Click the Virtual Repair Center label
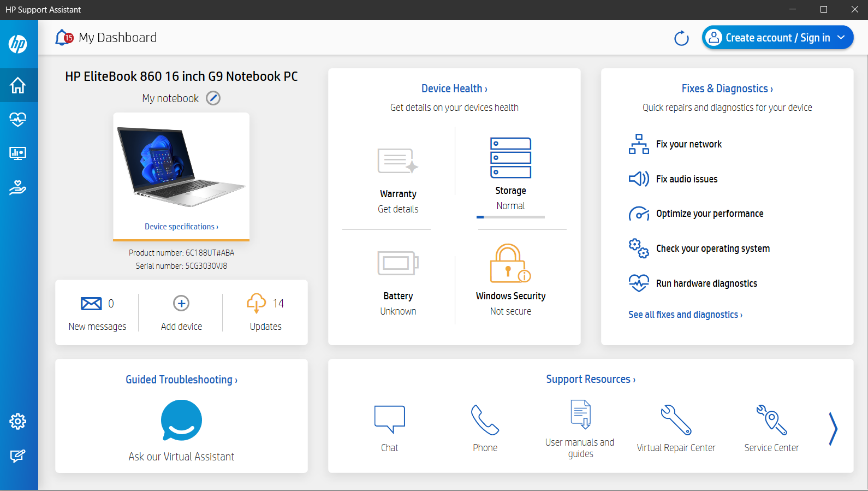The image size is (868, 491). tap(676, 448)
